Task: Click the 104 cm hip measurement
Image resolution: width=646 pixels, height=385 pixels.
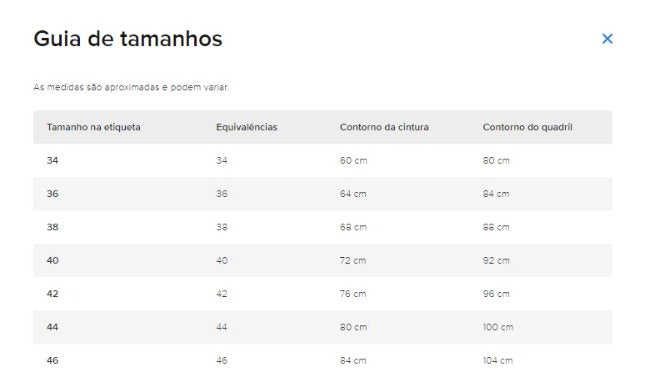Action: [498, 361]
